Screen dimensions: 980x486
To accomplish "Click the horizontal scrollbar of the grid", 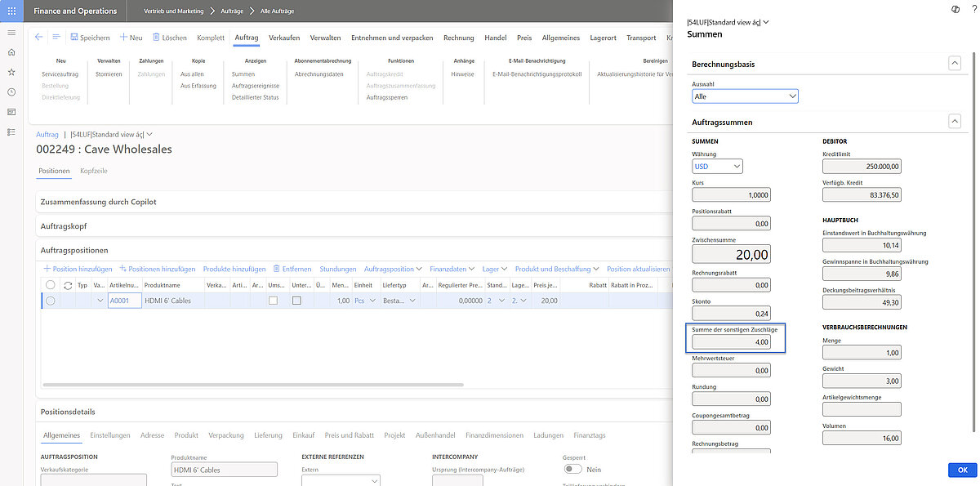I will pyautogui.click(x=253, y=384).
